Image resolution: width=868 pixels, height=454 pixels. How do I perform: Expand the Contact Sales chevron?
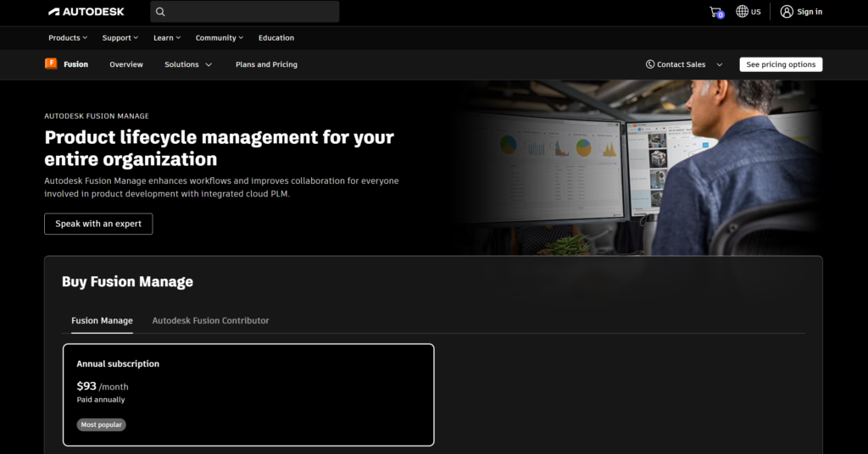720,64
